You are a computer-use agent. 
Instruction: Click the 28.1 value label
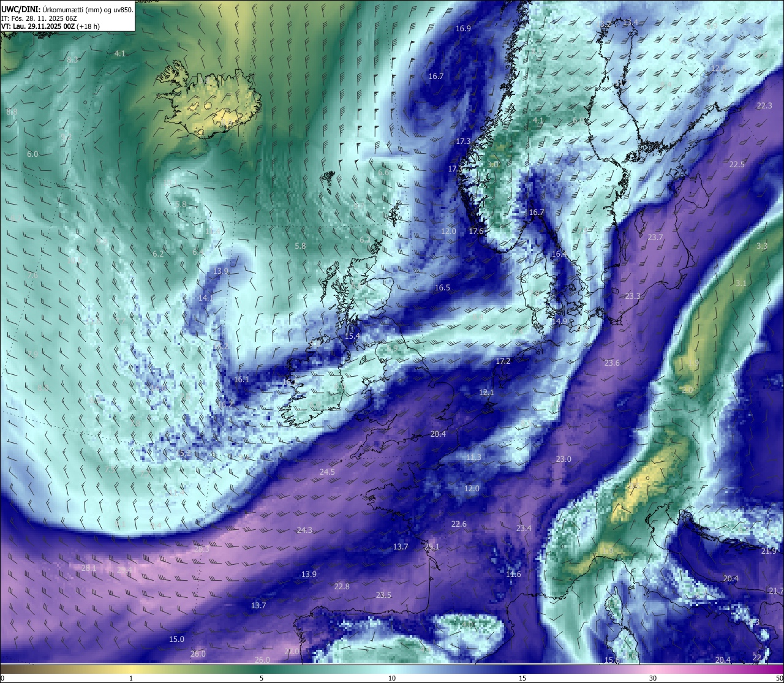click(x=89, y=568)
